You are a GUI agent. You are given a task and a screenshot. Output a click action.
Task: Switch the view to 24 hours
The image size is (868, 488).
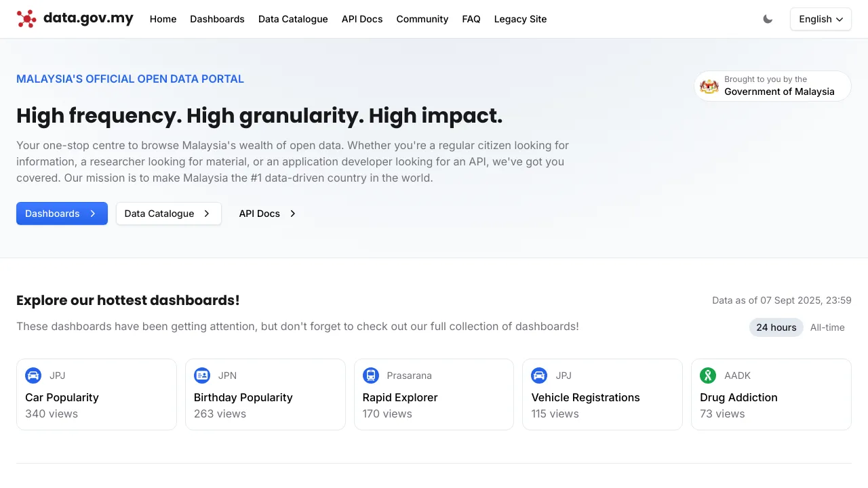pos(776,327)
